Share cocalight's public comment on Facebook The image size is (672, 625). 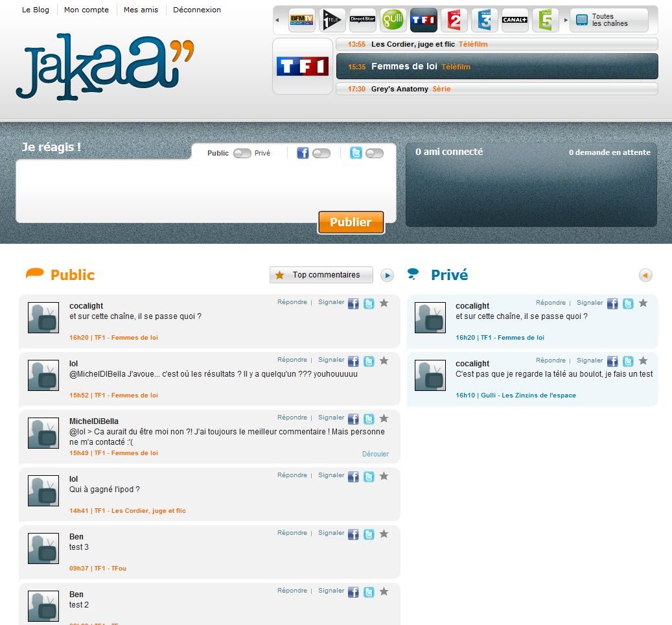[x=353, y=303]
